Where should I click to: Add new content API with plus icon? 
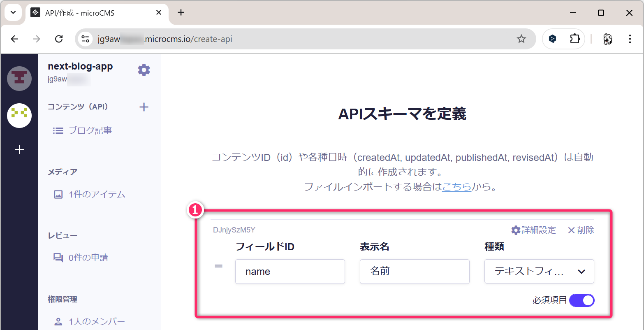pos(144,107)
